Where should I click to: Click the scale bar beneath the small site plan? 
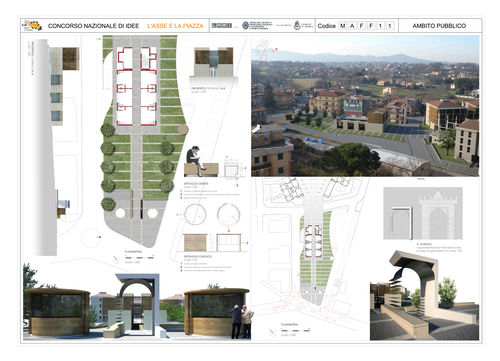click(295, 330)
